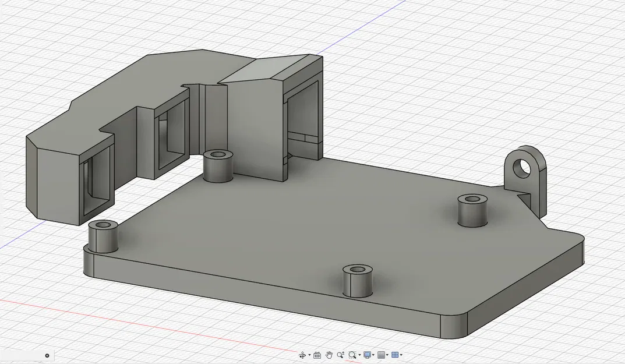Select the Zoom magnifier with plus/minus

pyautogui.click(x=341, y=355)
